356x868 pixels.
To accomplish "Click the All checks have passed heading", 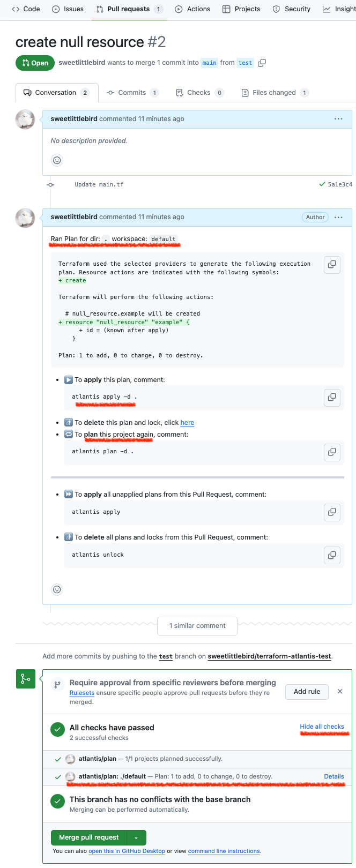I will 112,728.
